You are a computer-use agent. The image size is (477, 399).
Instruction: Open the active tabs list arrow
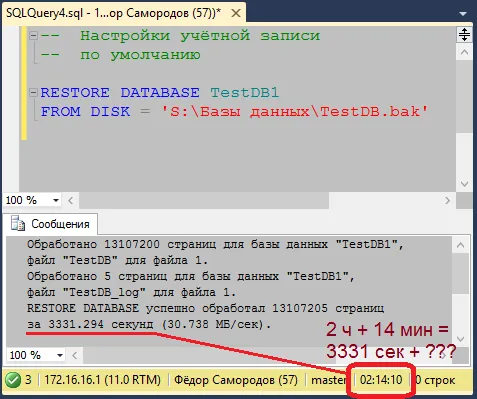click(463, 14)
